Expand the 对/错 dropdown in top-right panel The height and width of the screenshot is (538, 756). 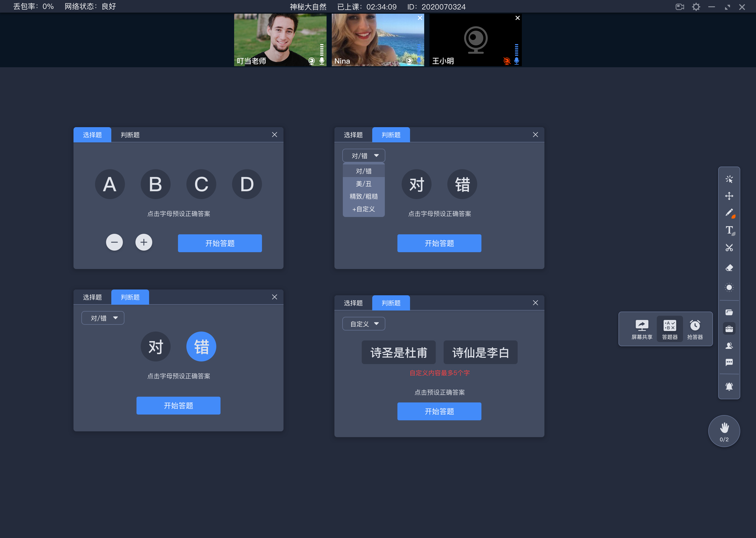(362, 156)
